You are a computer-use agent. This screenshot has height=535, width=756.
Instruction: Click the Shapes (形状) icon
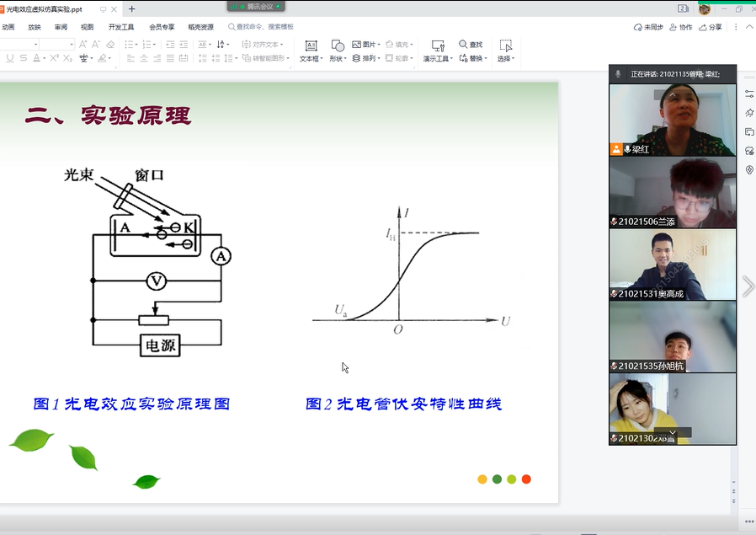point(338,46)
